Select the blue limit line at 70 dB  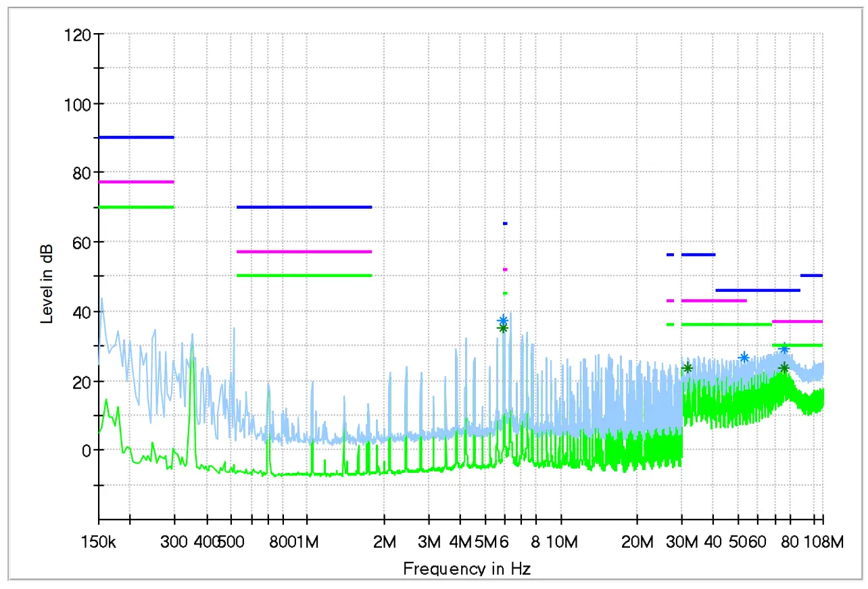pos(304,207)
